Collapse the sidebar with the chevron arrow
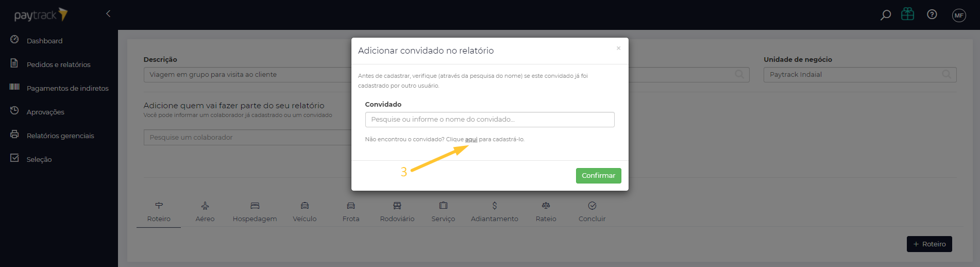This screenshot has width=980, height=267. (x=108, y=14)
